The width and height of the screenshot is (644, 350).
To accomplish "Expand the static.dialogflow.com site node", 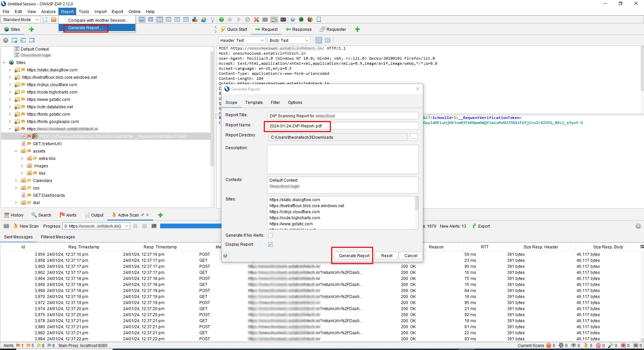I will tap(10, 70).
